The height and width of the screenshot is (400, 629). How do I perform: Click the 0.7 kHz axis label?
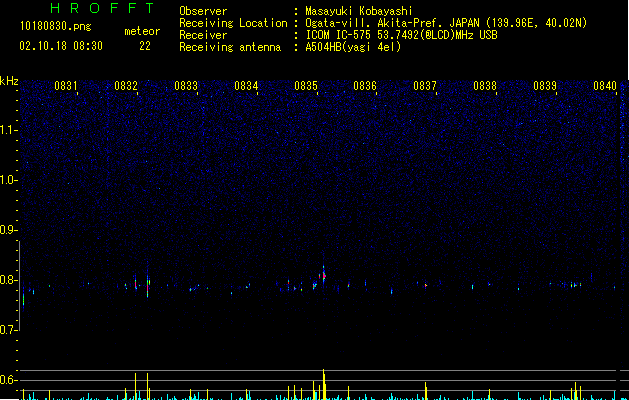coord(9,330)
